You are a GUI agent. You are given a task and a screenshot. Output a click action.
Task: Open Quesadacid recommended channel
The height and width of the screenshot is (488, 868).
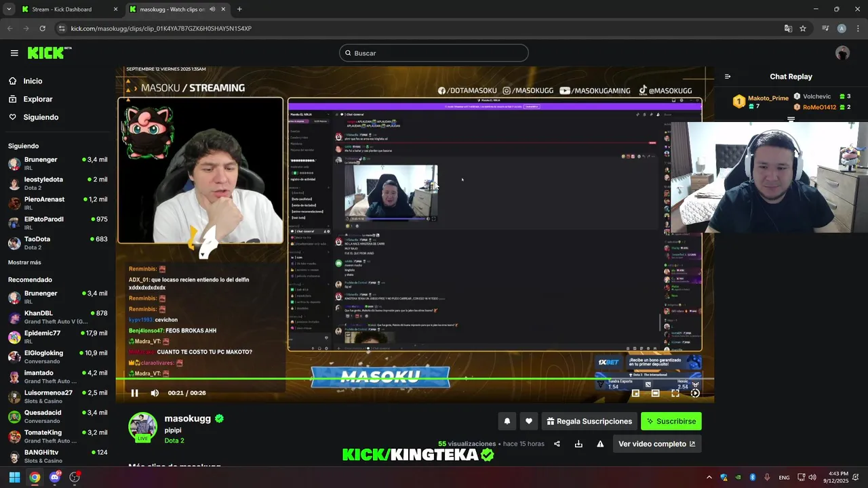(58, 417)
